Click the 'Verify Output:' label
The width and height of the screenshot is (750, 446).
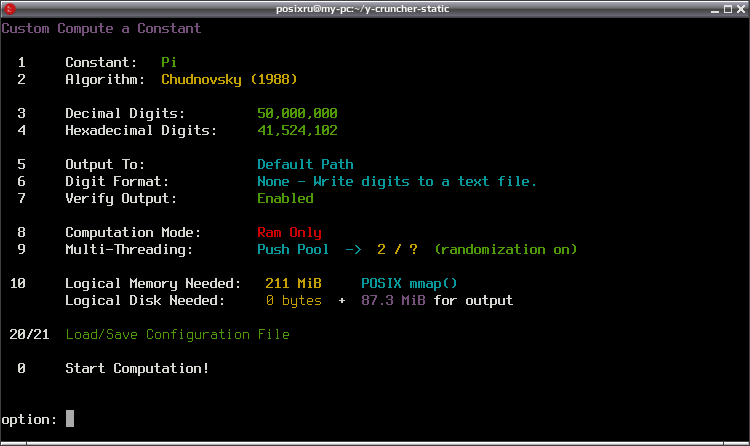121,199
